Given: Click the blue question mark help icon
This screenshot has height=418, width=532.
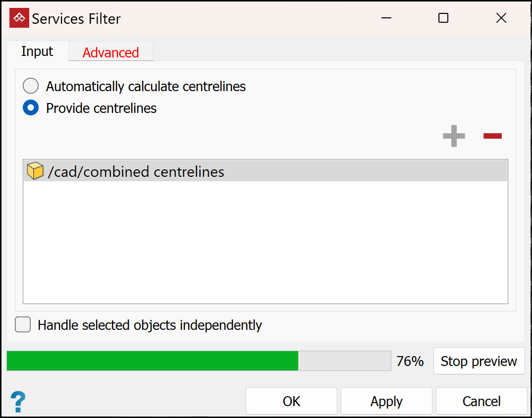Looking at the screenshot, I should (x=18, y=401).
